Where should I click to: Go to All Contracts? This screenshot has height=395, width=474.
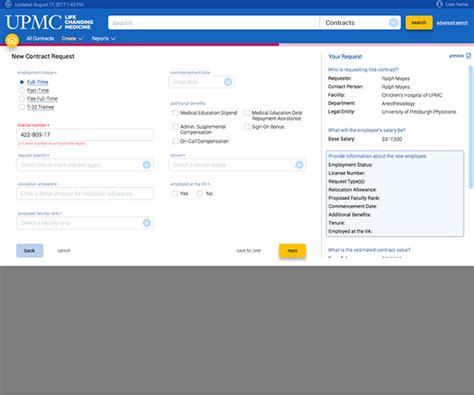point(40,39)
